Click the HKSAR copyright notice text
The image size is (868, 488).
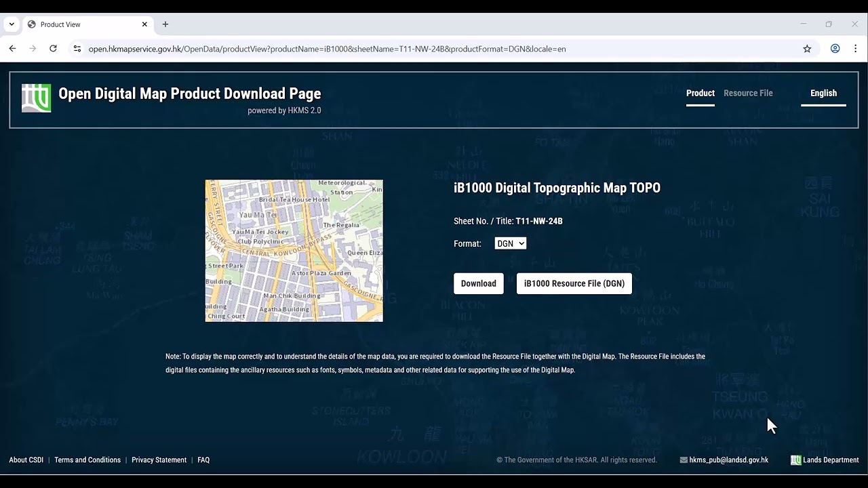(x=576, y=460)
